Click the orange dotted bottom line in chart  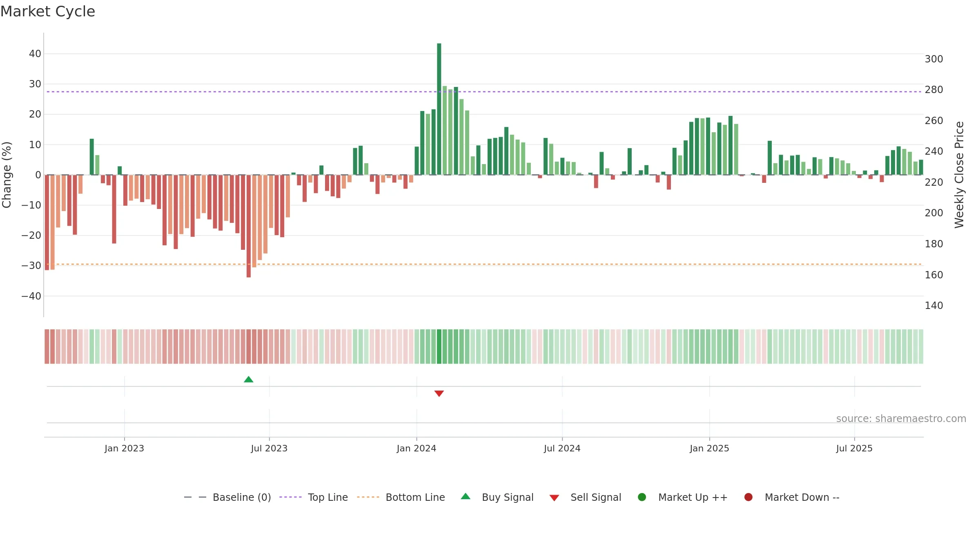(484, 264)
